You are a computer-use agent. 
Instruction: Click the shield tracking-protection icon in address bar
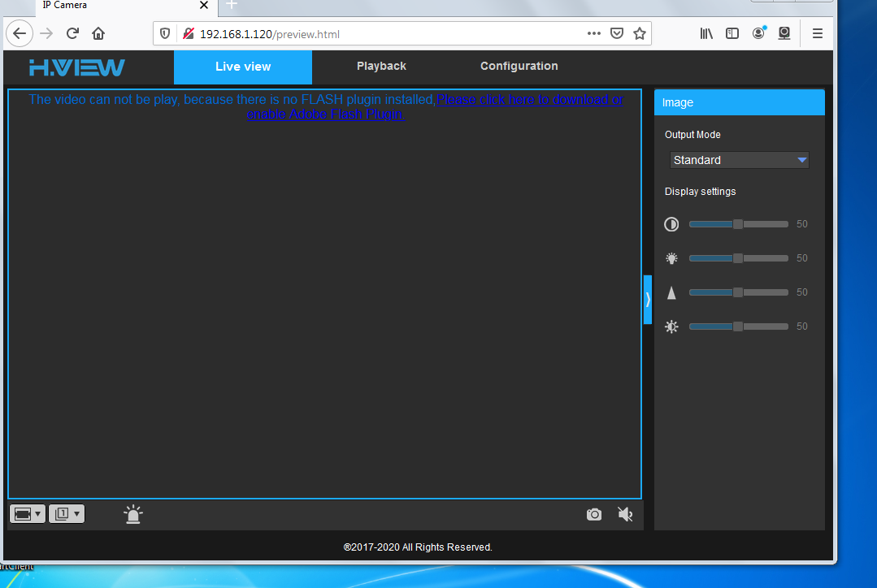(165, 33)
